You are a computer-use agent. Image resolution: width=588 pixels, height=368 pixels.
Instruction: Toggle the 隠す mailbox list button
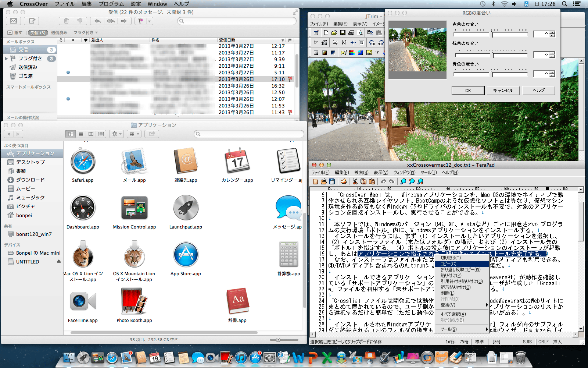(15, 33)
